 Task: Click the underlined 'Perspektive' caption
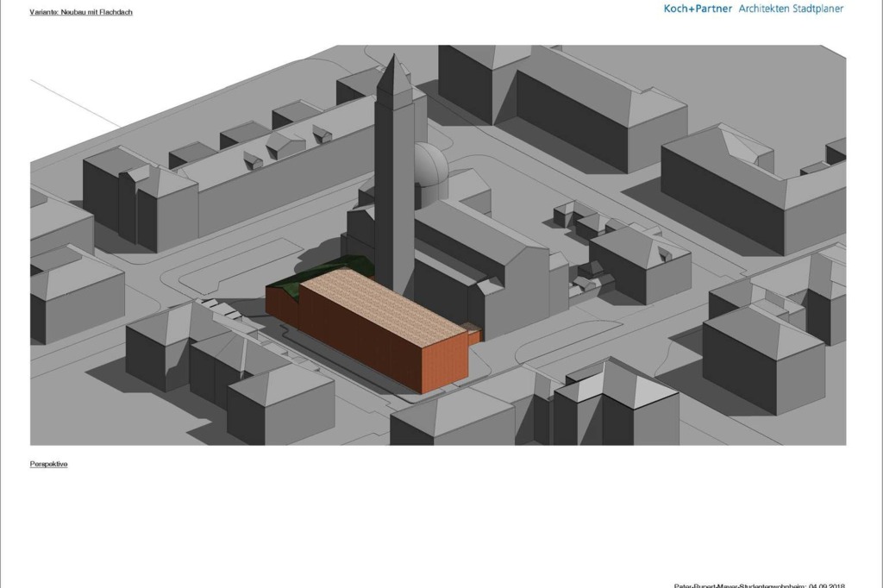point(48,464)
